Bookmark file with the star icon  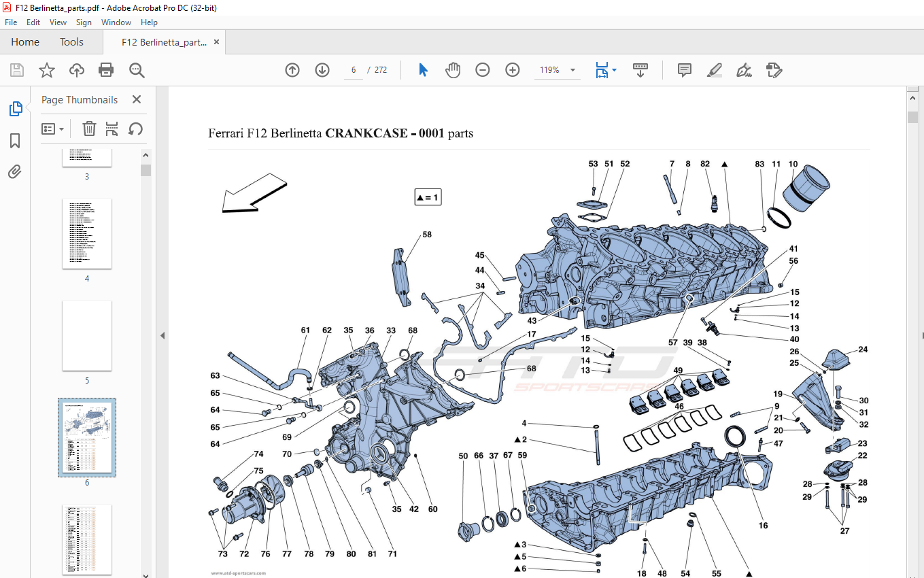46,70
